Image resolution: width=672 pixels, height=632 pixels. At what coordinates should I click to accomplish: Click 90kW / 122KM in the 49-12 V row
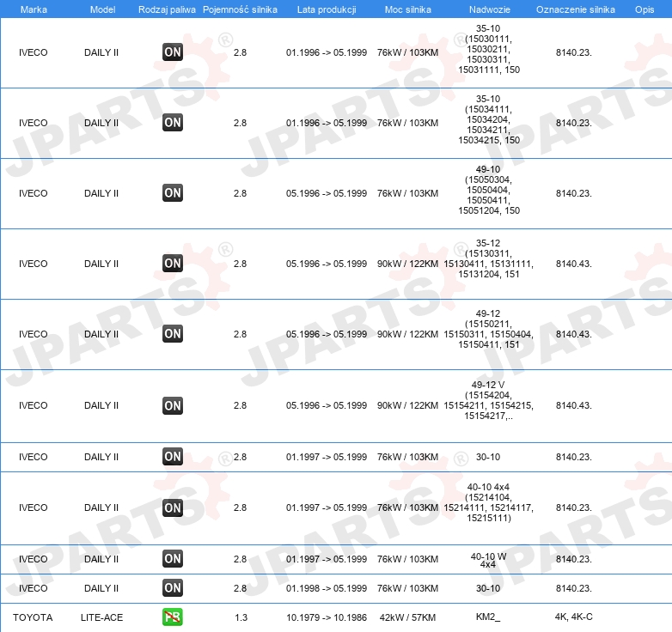(x=407, y=405)
